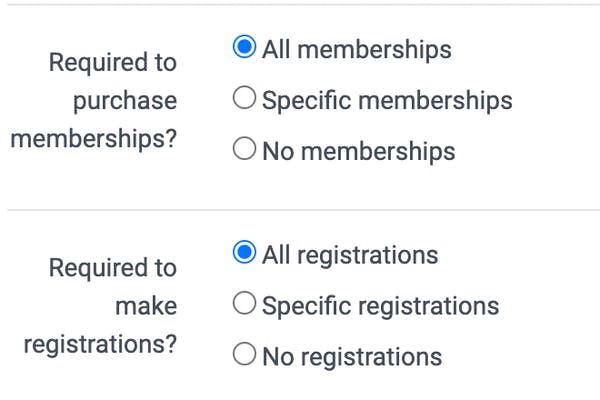Click the "Specific registrations" option text

[380, 306]
